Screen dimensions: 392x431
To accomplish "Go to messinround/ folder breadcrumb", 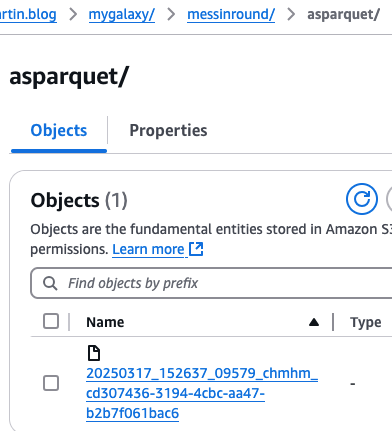I will (231, 15).
